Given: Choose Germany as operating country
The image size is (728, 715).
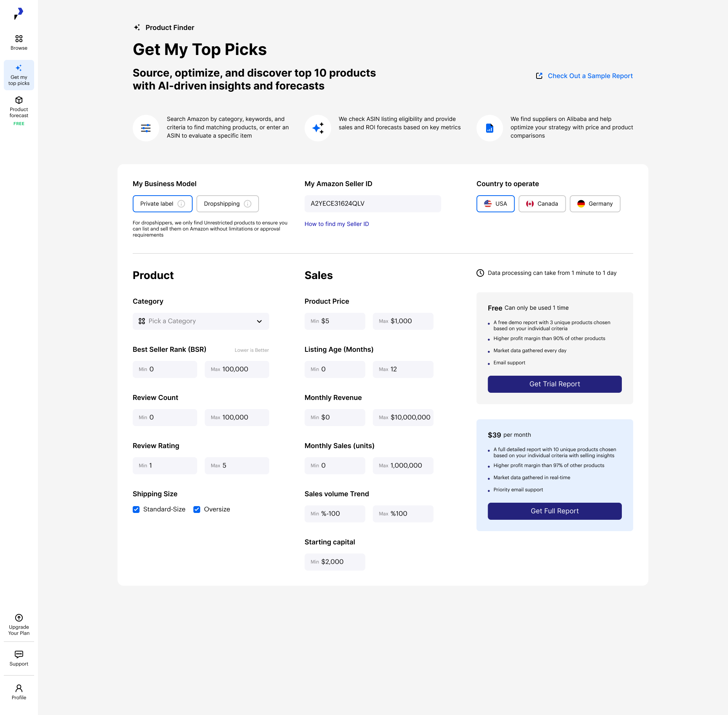Looking at the screenshot, I should (595, 204).
